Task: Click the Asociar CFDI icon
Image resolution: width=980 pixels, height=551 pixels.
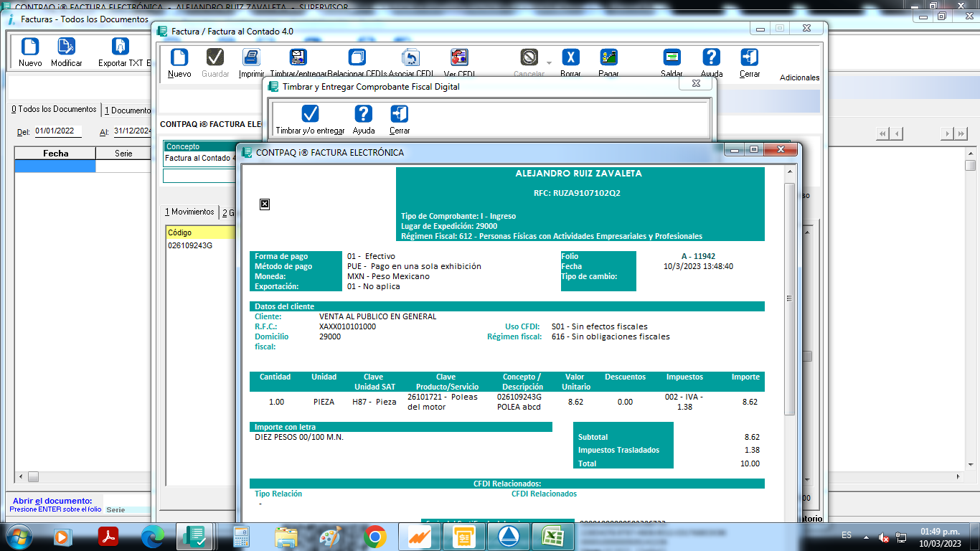Action: click(x=410, y=57)
